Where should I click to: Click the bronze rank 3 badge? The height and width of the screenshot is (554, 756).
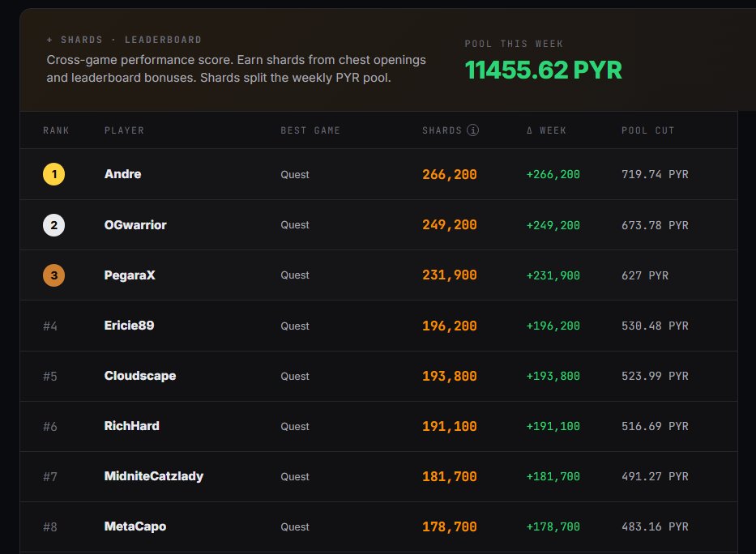54,275
